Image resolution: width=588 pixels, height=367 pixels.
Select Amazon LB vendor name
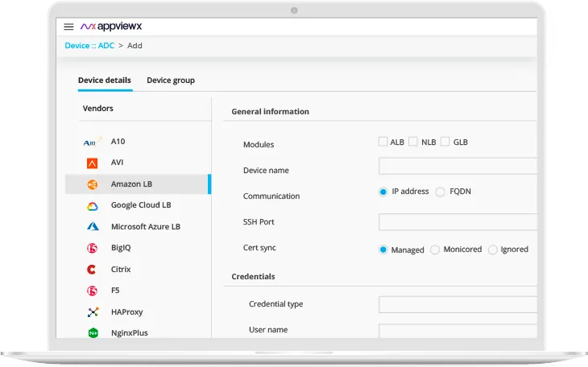click(131, 184)
